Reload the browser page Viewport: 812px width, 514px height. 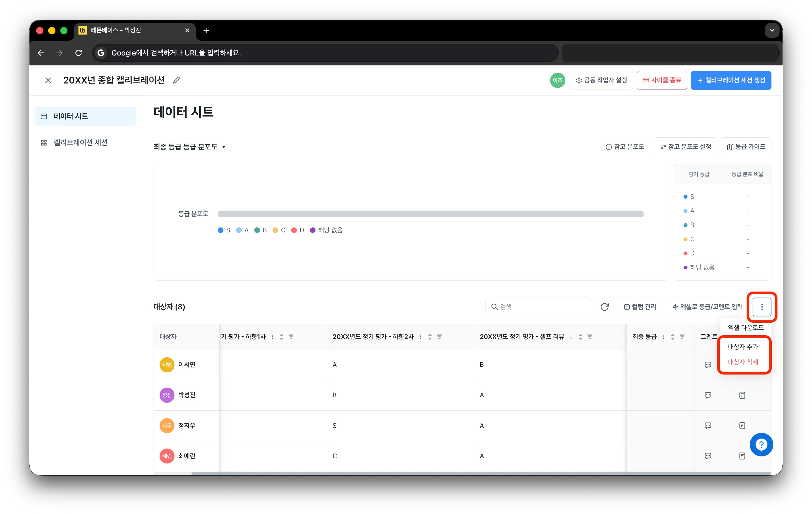click(78, 53)
